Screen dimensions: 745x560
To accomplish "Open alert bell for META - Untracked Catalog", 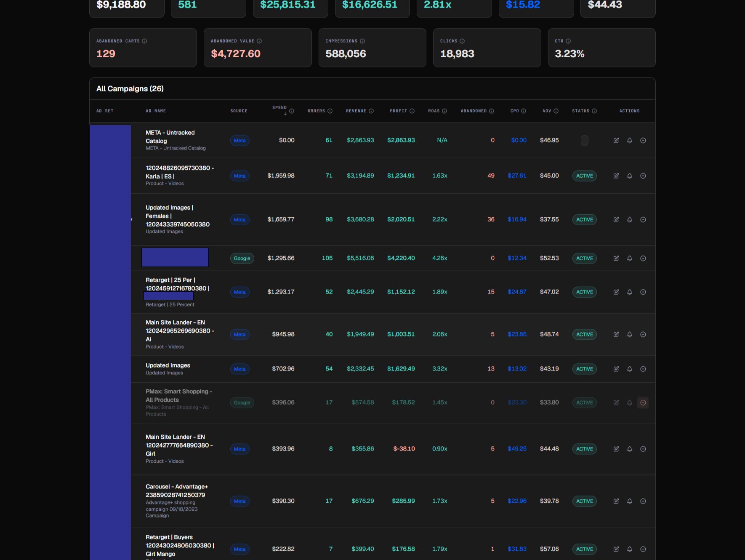I will coord(630,141).
